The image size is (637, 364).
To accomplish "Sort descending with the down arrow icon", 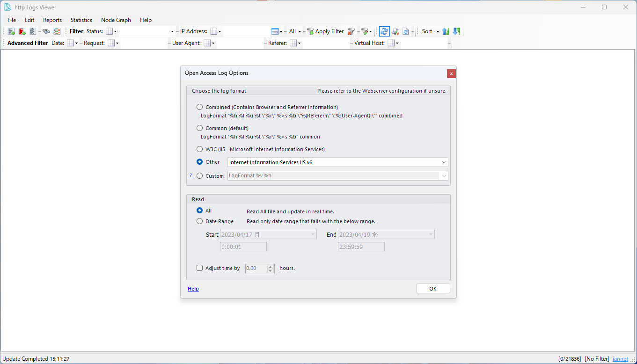I will click(456, 31).
